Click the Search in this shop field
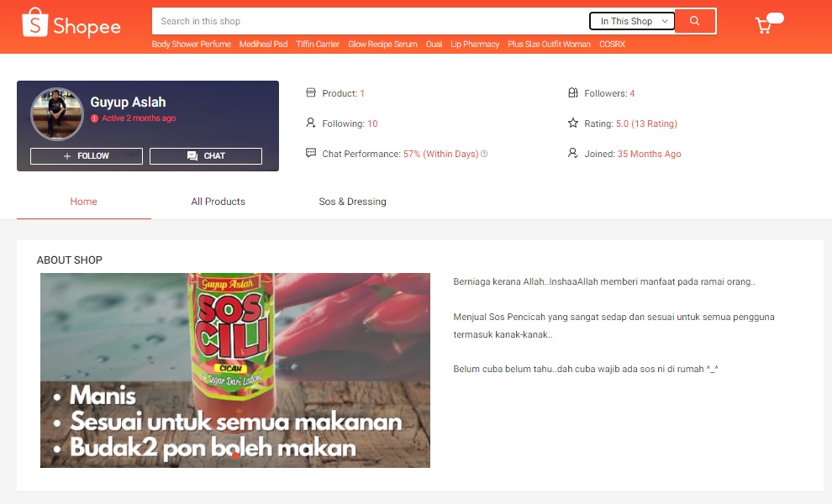Screen dimensions: 832x504 coord(370,21)
